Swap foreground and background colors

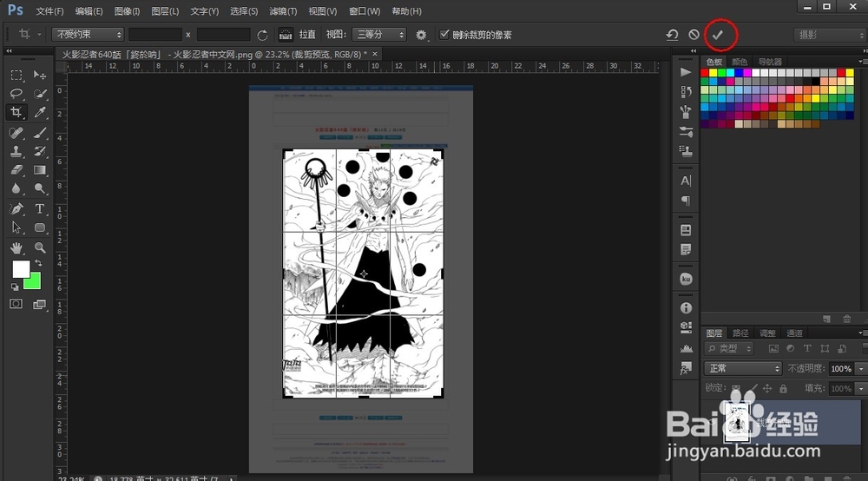pyautogui.click(x=38, y=263)
